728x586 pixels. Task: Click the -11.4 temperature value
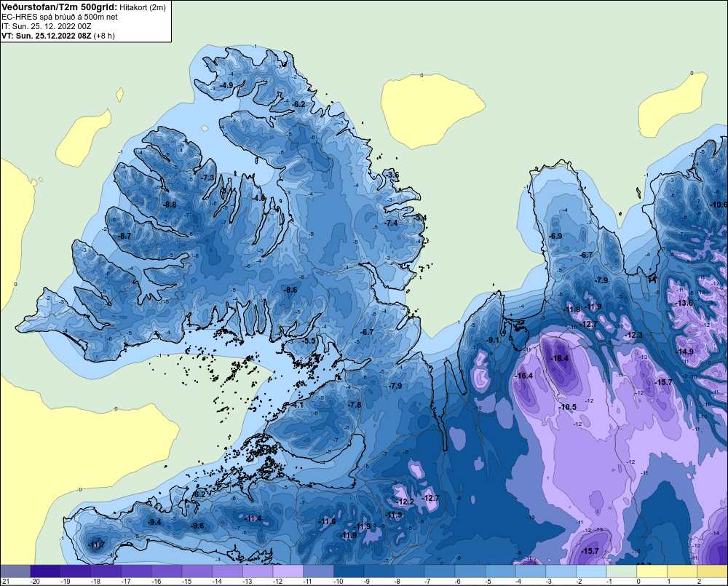[253, 519]
